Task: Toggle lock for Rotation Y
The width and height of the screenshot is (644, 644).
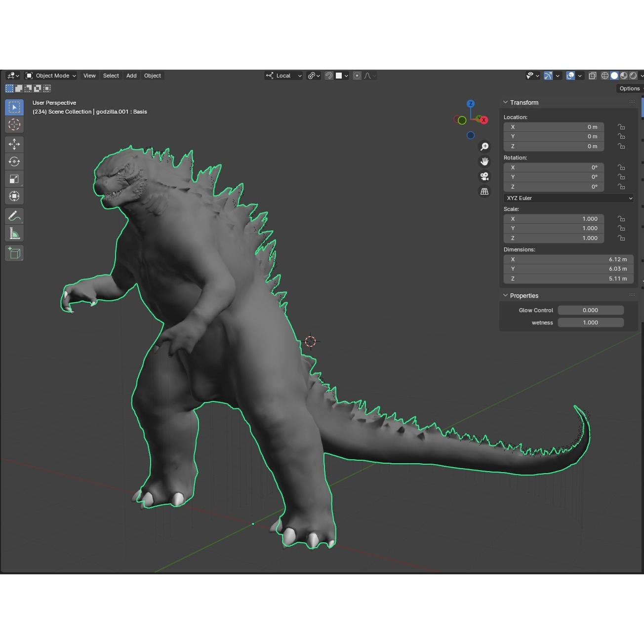Action: (621, 177)
